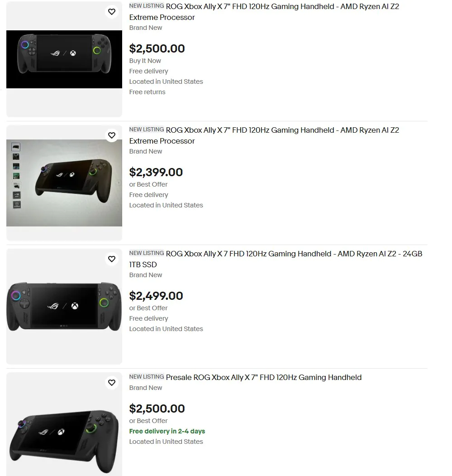Viewport: 452px width, 476px height.
Task: Click the 'Buy It Now' label
Action: pos(145,61)
